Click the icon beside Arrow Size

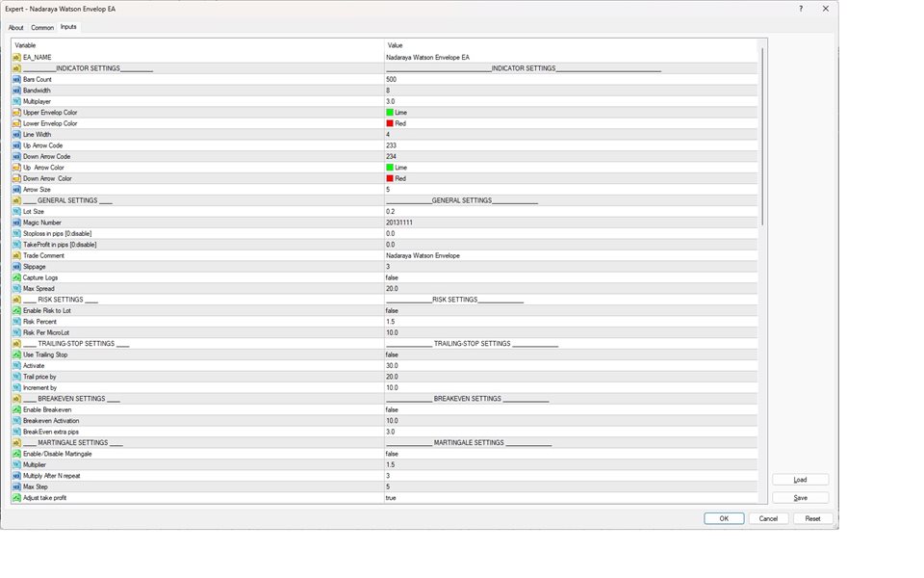16,190
